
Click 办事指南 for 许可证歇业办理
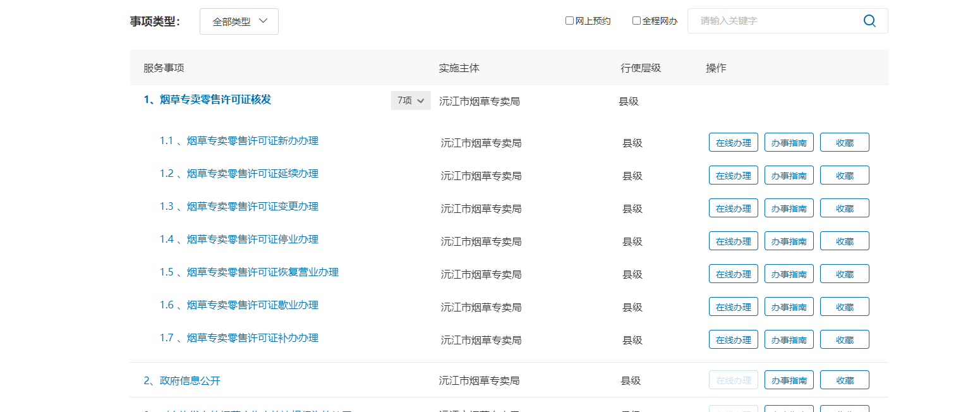(x=789, y=307)
